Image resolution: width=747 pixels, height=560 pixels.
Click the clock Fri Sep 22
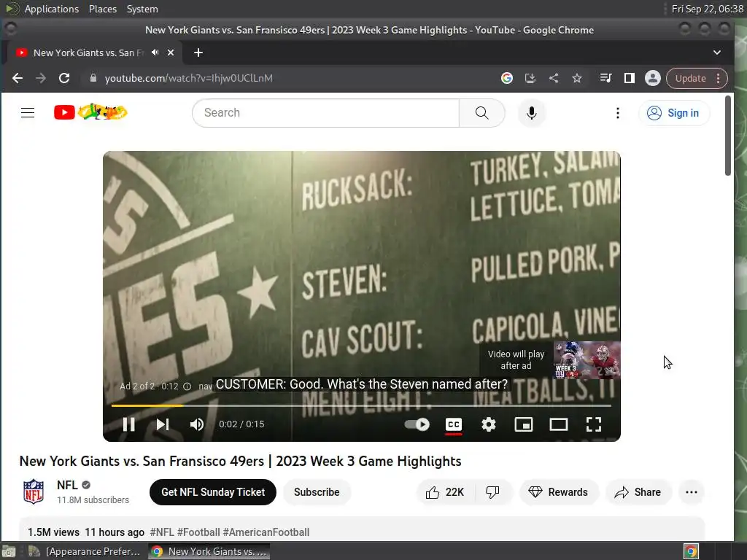[707, 9]
